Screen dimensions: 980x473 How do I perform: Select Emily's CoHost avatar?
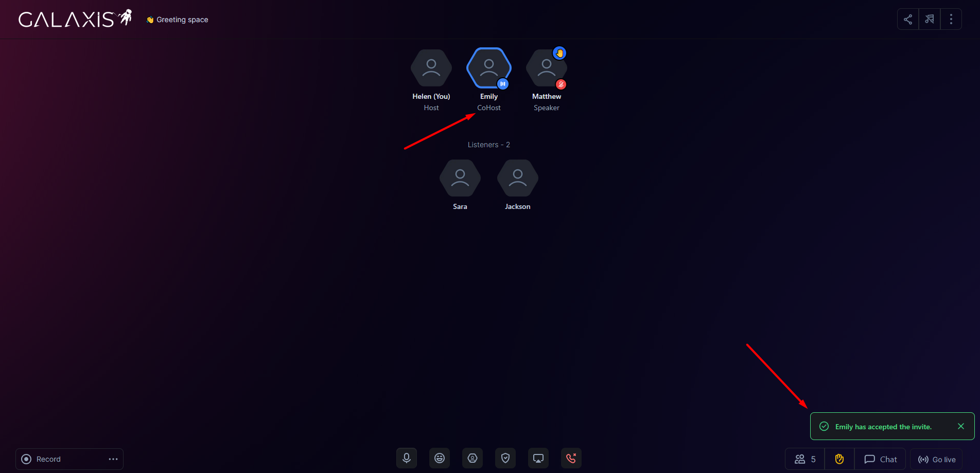489,68
